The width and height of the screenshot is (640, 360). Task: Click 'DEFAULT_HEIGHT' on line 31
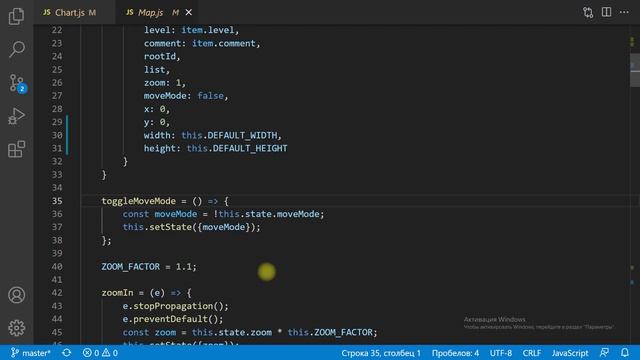pyautogui.click(x=250, y=148)
